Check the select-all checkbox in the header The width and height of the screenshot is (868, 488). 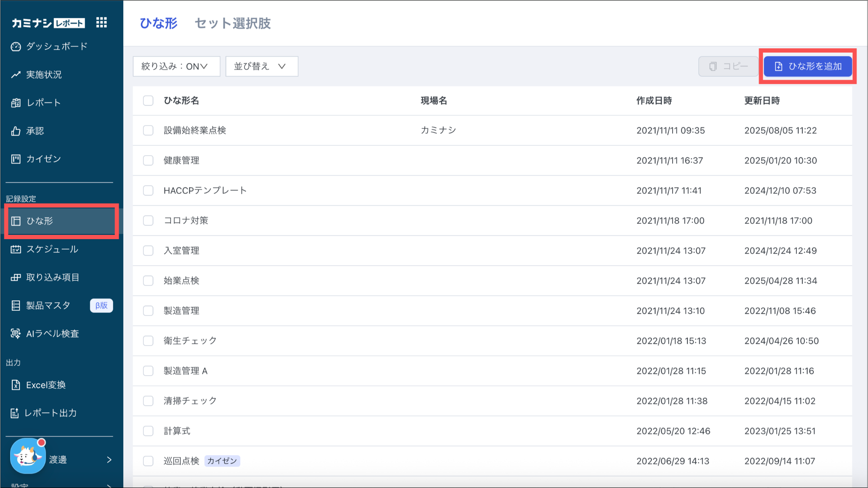click(148, 100)
